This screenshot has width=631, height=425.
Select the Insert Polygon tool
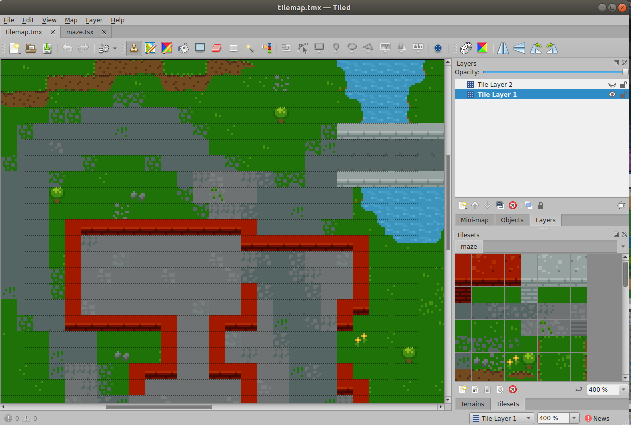tap(368, 48)
